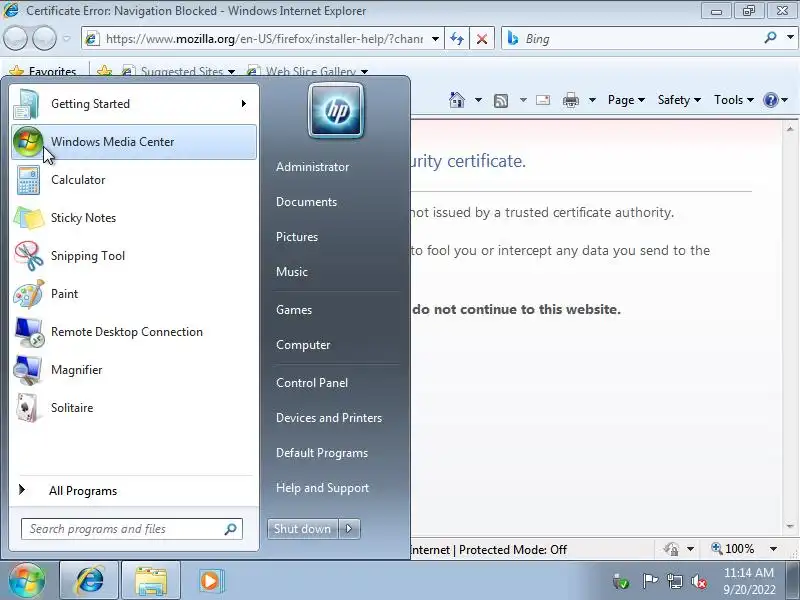This screenshot has height=600, width=800.
Task: Open the Calculator app
Action: tap(134, 180)
